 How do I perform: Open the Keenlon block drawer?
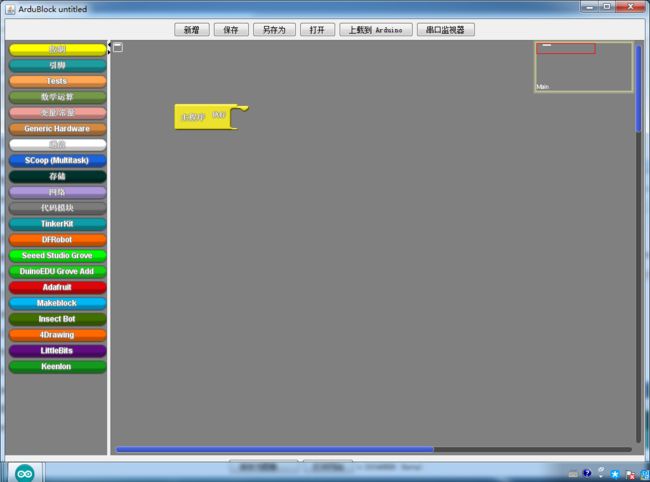pyautogui.click(x=58, y=366)
